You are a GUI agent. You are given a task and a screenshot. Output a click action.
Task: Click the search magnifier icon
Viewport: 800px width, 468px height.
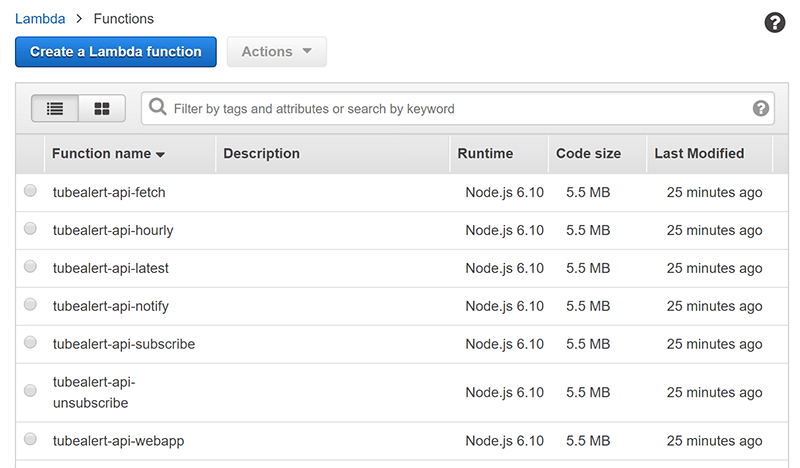158,107
